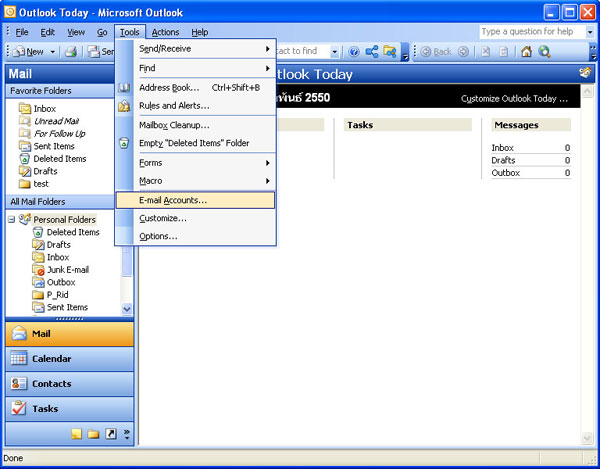The width and height of the screenshot is (600, 469).
Task: Select Mailbox Cleanup menu entry
Action: (195, 125)
